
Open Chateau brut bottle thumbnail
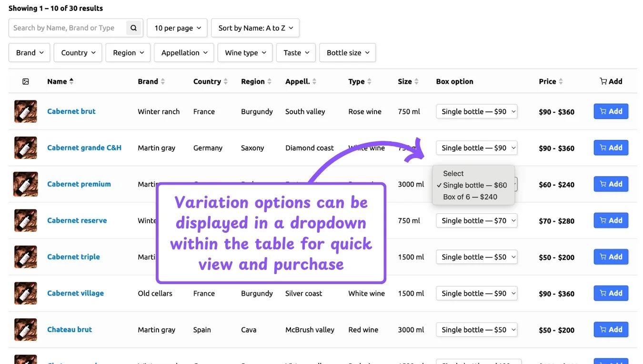coord(26,330)
